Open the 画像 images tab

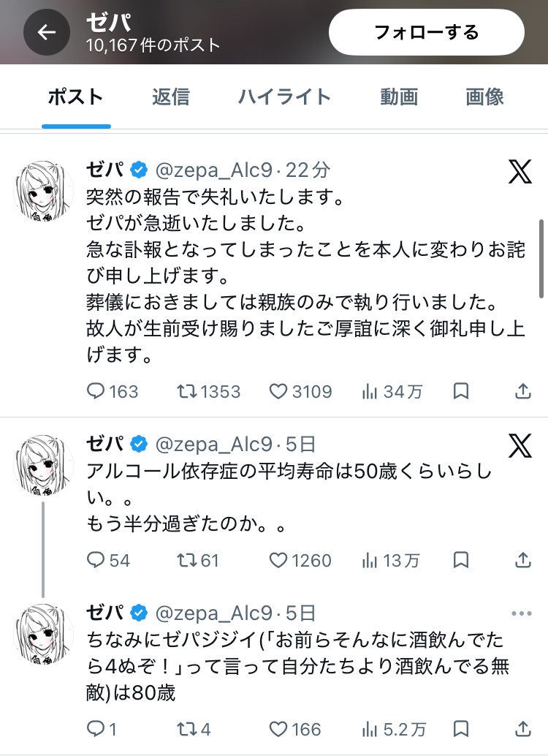[484, 97]
